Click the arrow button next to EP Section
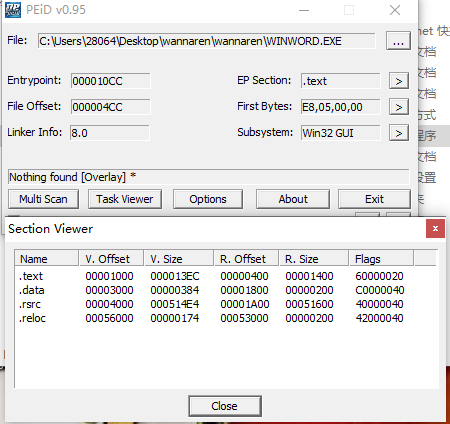450x424 pixels. pos(399,81)
